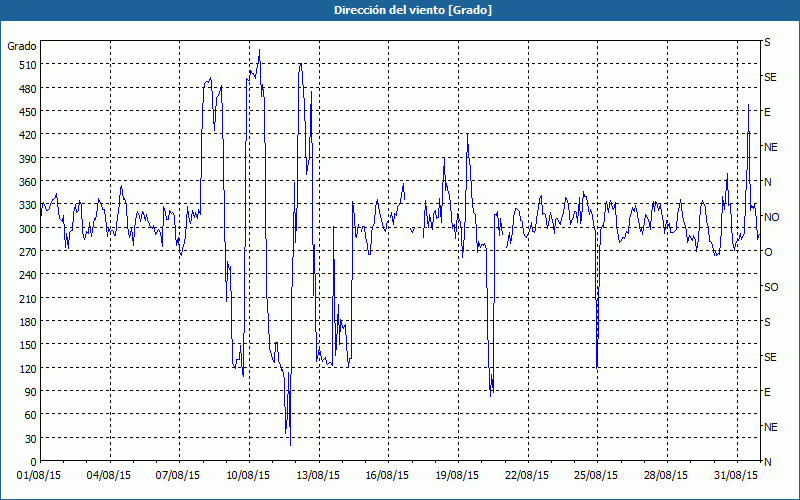Click the 'N' compass label beside the 0 baseline
Screen dimensions: 800x500
[768, 462]
